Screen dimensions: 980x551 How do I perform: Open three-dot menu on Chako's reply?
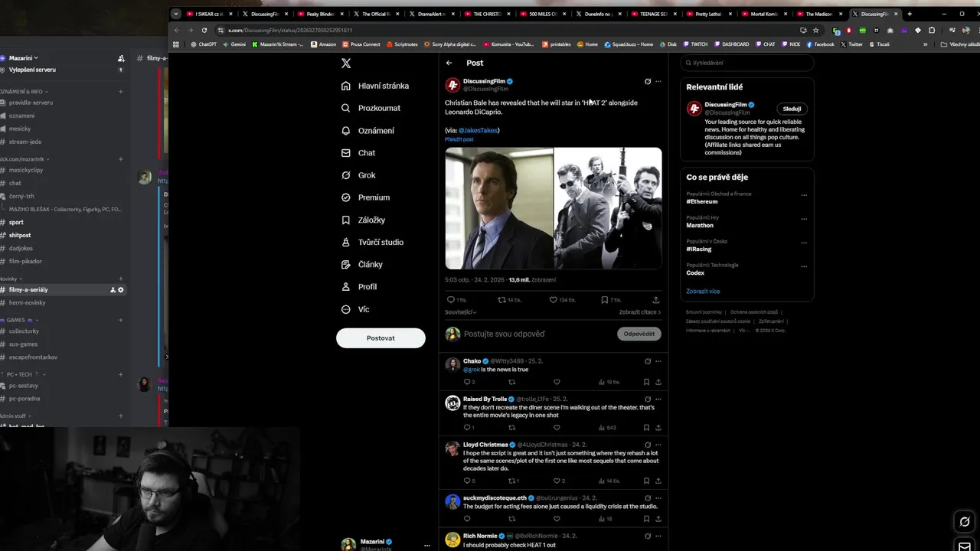point(658,361)
